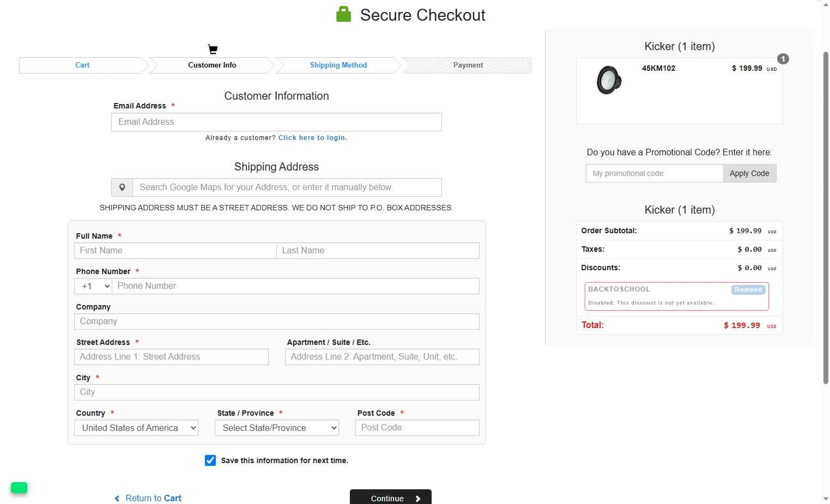Click the chevron arrow in Continue button
The image size is (830, 504).
(418, 499)
